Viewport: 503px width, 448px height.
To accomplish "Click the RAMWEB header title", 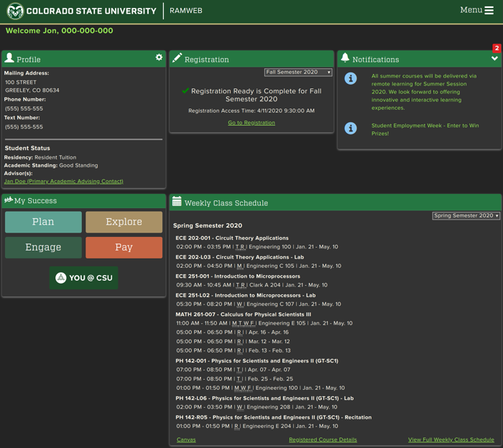I will tap(186, 11).
